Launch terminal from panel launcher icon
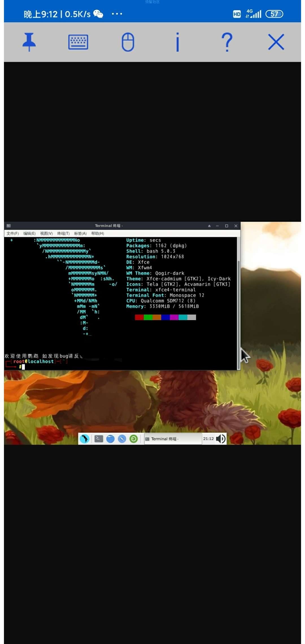Screen dimensions: 305x644 (x=99, y=439)
